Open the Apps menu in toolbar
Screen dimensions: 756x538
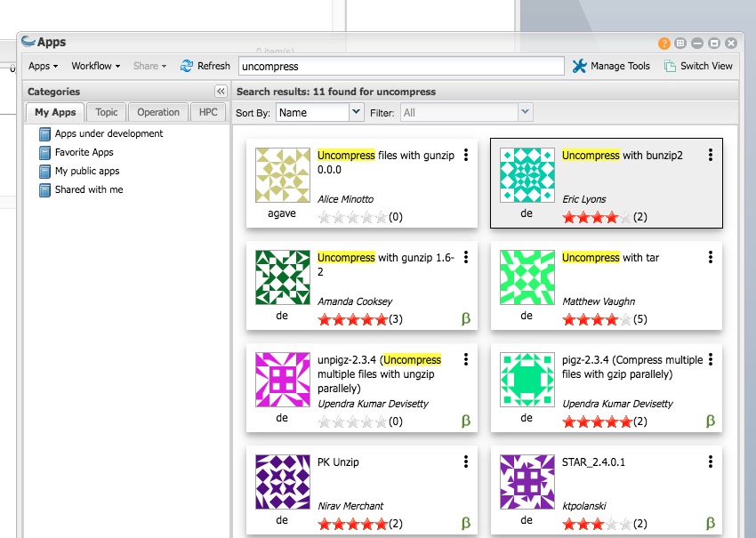pos(43,66)
